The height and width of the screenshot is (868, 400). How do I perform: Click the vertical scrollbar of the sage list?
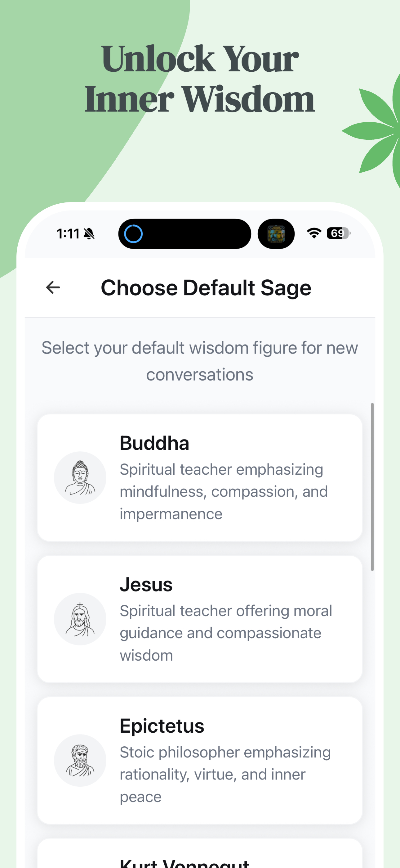[372, 486]
